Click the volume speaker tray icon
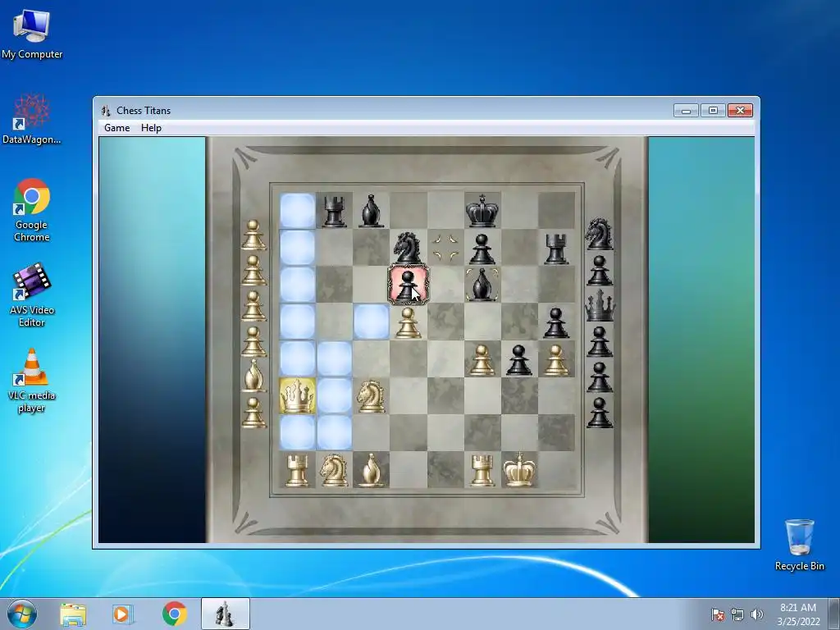Screen dimensions: 840x630 [757, 614]
